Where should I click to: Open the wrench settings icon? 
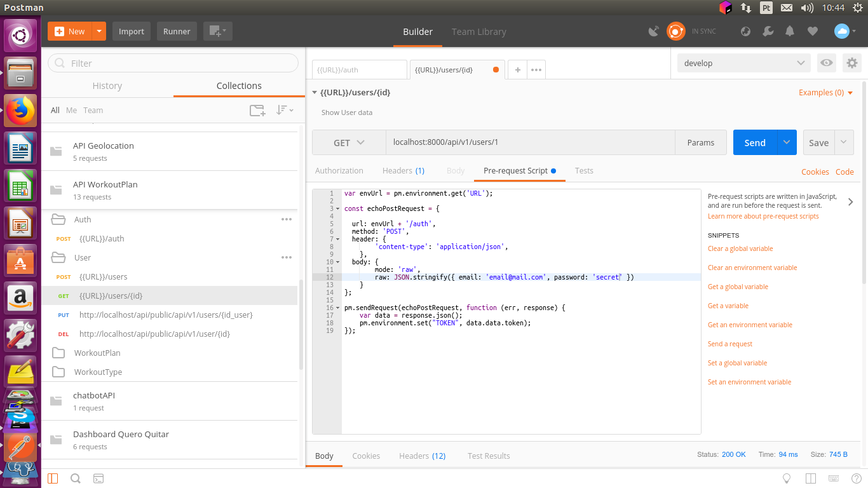[x=768, y=31]
